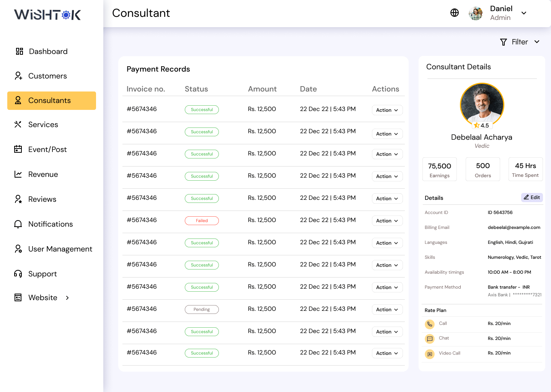Click the Services tools icon
Viewport: 551px width, 392px height.
coord(18,124)
